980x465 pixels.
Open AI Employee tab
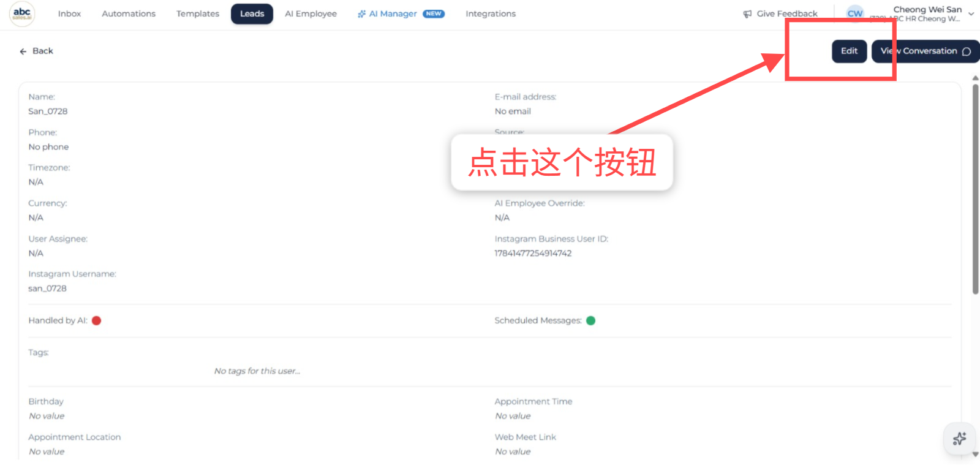point(311,13)
